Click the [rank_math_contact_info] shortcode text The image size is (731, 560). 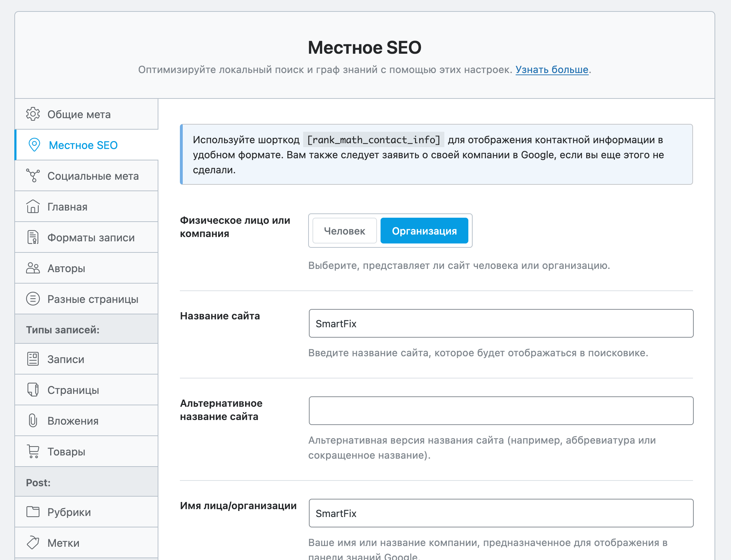coord(374,140)
